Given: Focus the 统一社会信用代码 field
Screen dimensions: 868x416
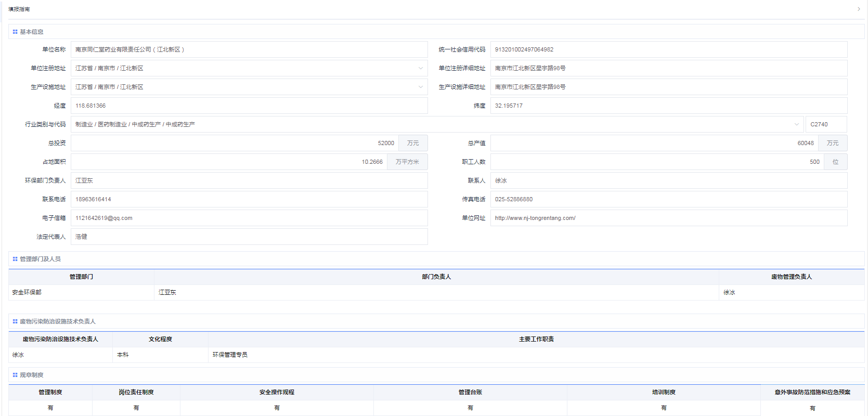Looking at the screenshot, I should 668,49.
